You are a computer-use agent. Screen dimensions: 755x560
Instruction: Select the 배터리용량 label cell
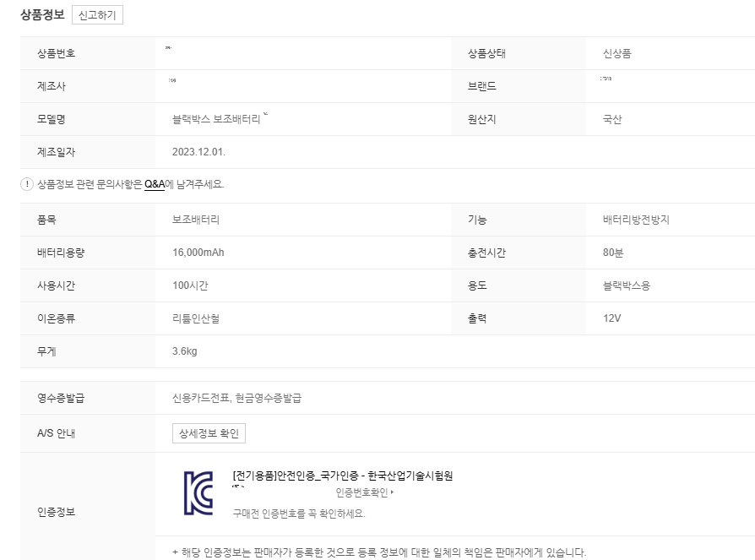88,253
